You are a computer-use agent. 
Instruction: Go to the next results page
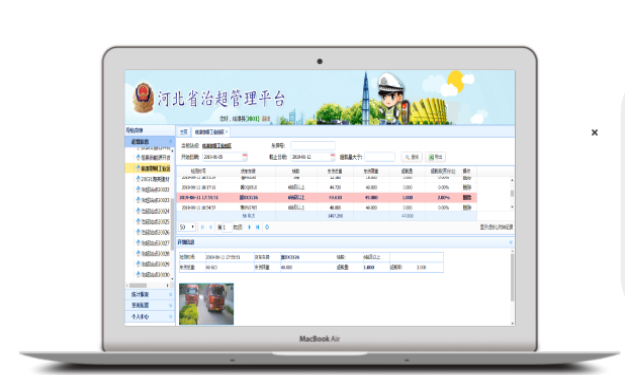(250, 227)
